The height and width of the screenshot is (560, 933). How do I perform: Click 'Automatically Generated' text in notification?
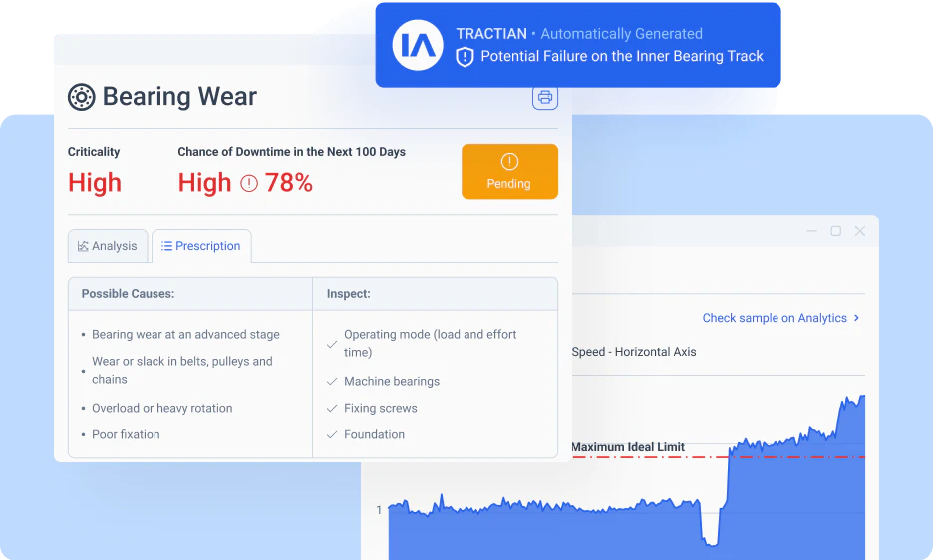tap(621, 33)
